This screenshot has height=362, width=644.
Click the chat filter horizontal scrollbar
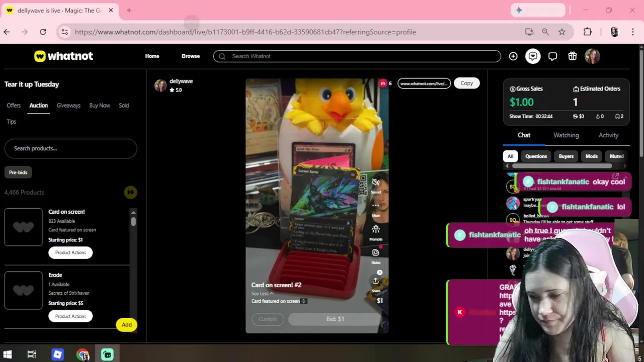tap(561, 166)
